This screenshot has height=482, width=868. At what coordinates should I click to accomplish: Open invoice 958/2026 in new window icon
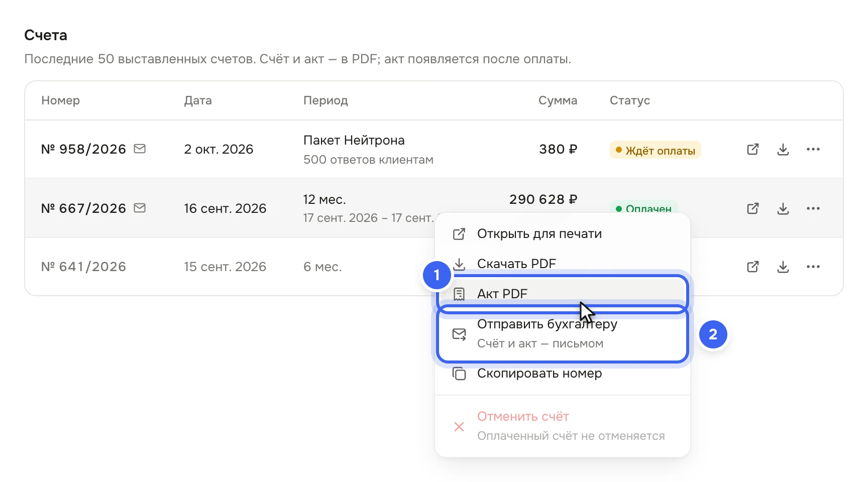pos(752,149)
